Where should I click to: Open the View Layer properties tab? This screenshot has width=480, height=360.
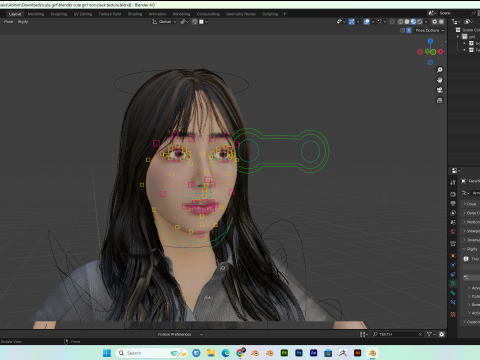[453, 213]
